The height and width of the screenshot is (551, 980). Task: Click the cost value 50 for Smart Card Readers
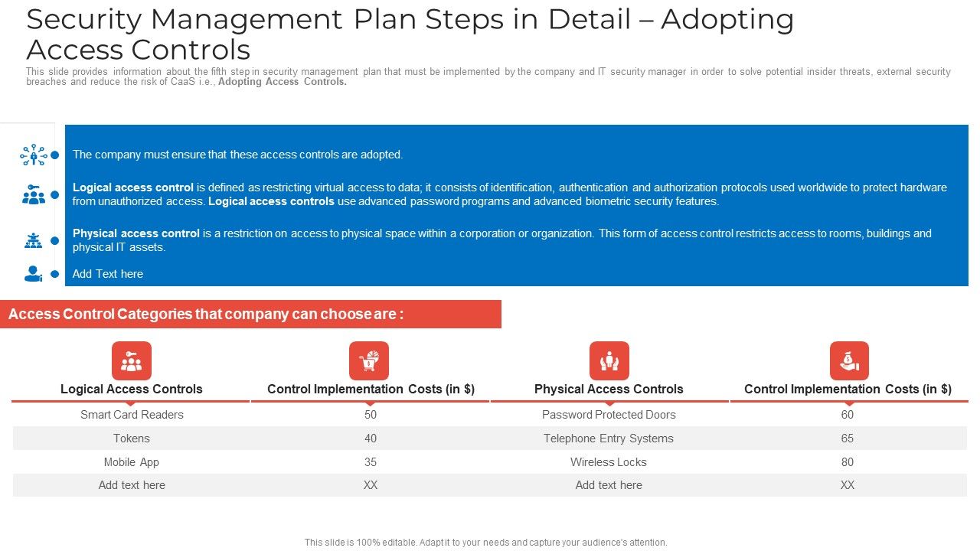click(x=369, y=414)
